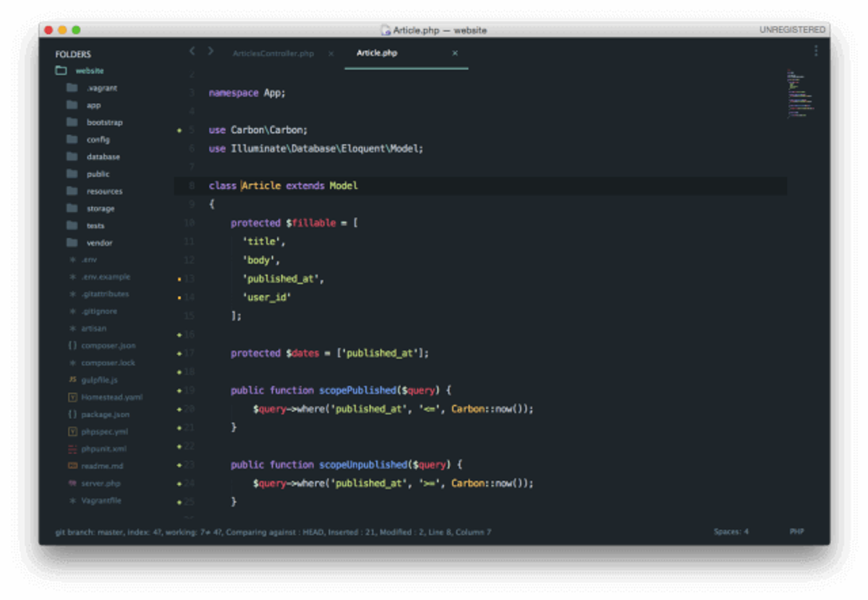Screen dimensions: 868x600
Task: Click the XML icon beside phpunit.xml
Action: (x=72, y=449)
